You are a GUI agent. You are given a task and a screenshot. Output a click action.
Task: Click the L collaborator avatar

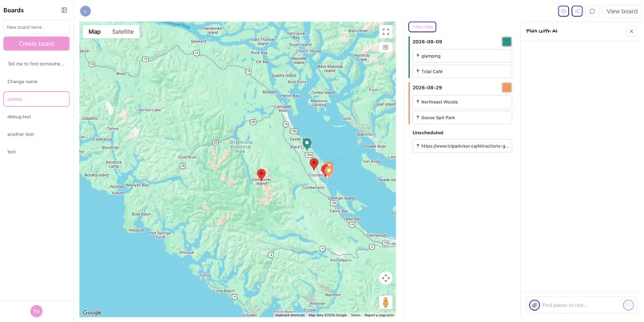click(x=85, y=11)
